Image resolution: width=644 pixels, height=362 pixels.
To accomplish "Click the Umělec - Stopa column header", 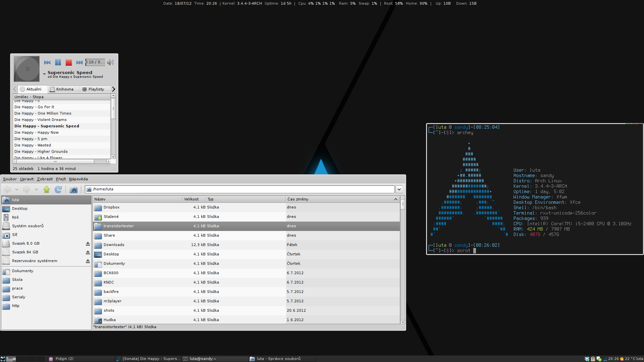I will coord(62,97).
